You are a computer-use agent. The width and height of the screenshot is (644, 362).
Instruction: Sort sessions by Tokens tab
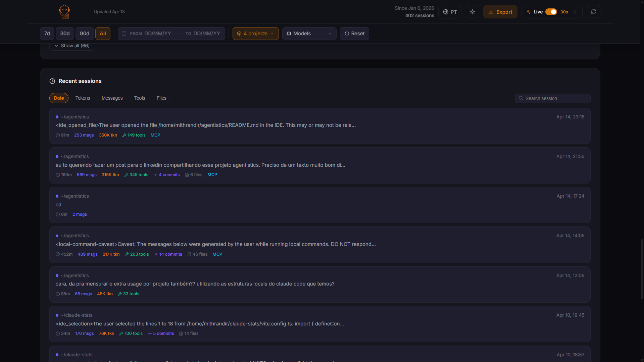point(83,98)
